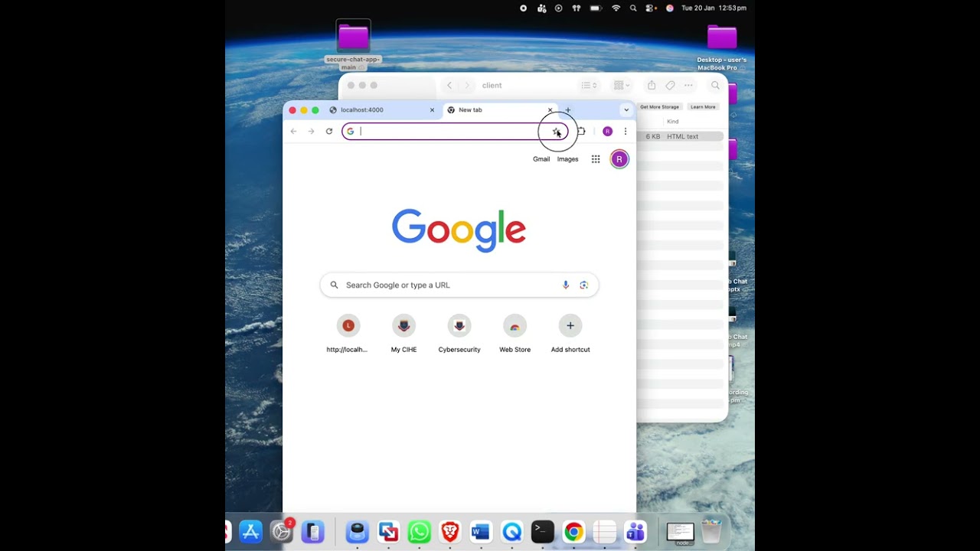Go back in the Finder client window
Screen dimensions: 980x551
click(449, 86)
